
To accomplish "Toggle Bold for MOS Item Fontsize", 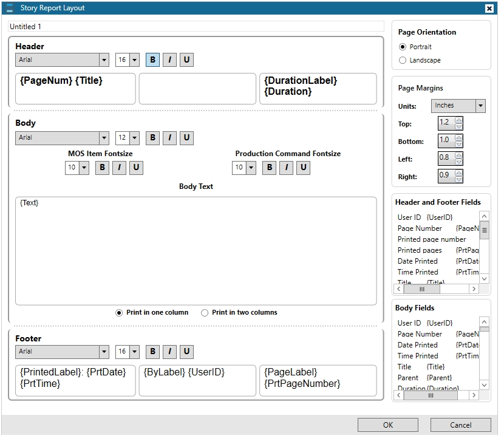I will click(x=102, y=168).
